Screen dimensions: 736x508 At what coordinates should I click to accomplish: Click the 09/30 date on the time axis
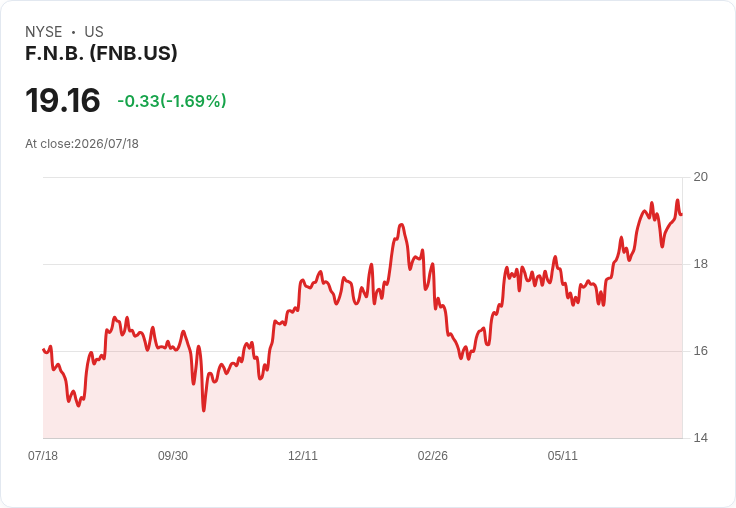(173, 456)
